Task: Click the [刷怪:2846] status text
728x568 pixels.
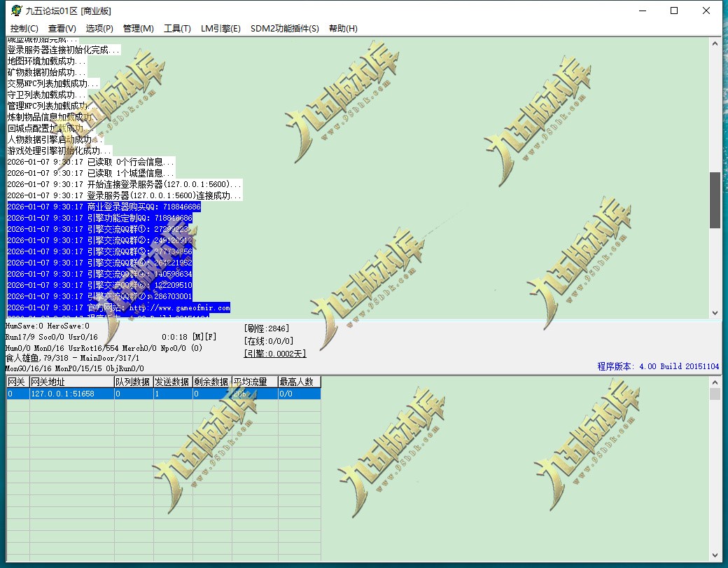Action: [267, 328]
